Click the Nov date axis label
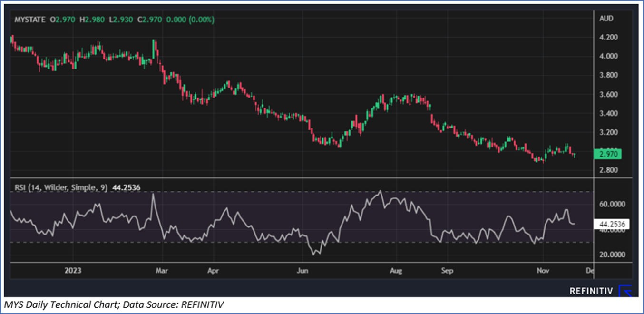 (543, 271)
